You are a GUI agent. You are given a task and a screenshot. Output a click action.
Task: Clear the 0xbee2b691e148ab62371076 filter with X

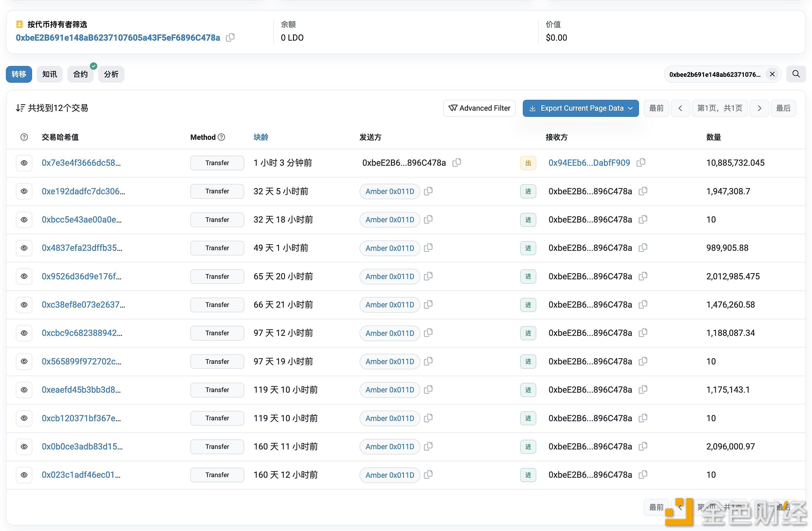[772, 74]
